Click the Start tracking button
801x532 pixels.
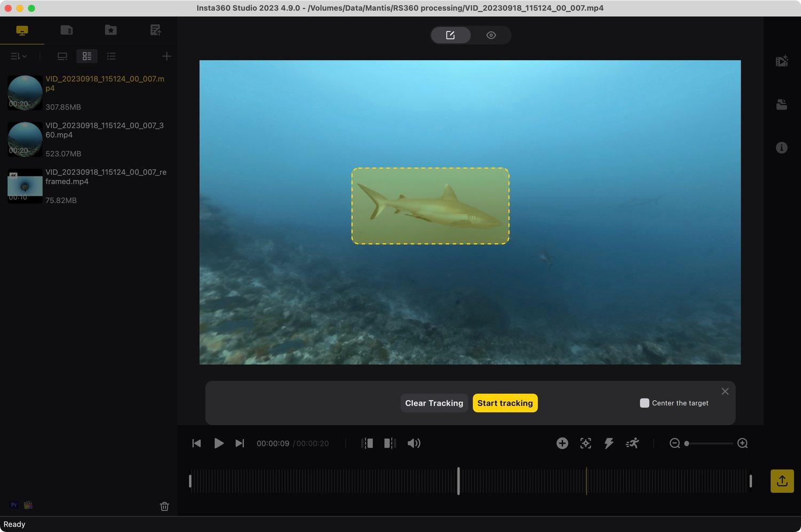pyautogui.click(x=505, y=403)
